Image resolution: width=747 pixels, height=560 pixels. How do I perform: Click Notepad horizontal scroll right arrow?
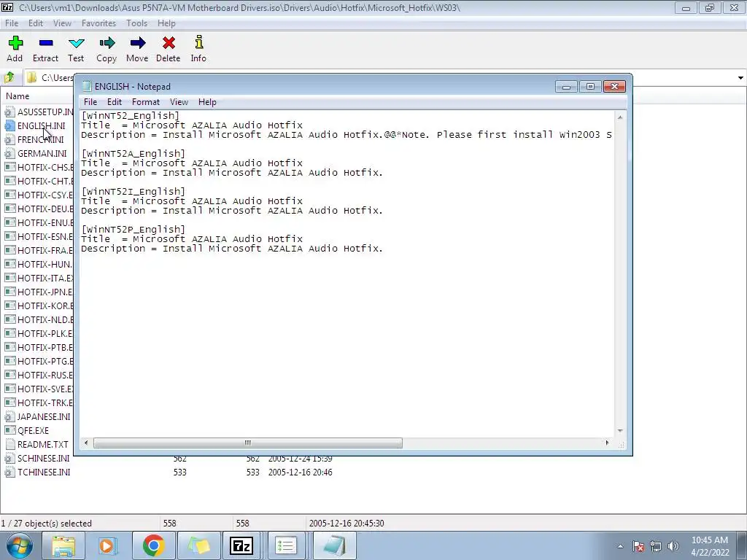(607, 443)
